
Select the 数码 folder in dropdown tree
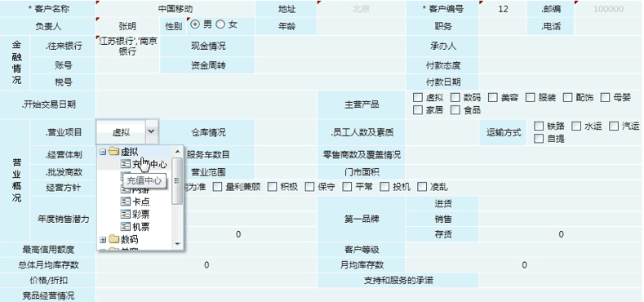click(130, 239)
